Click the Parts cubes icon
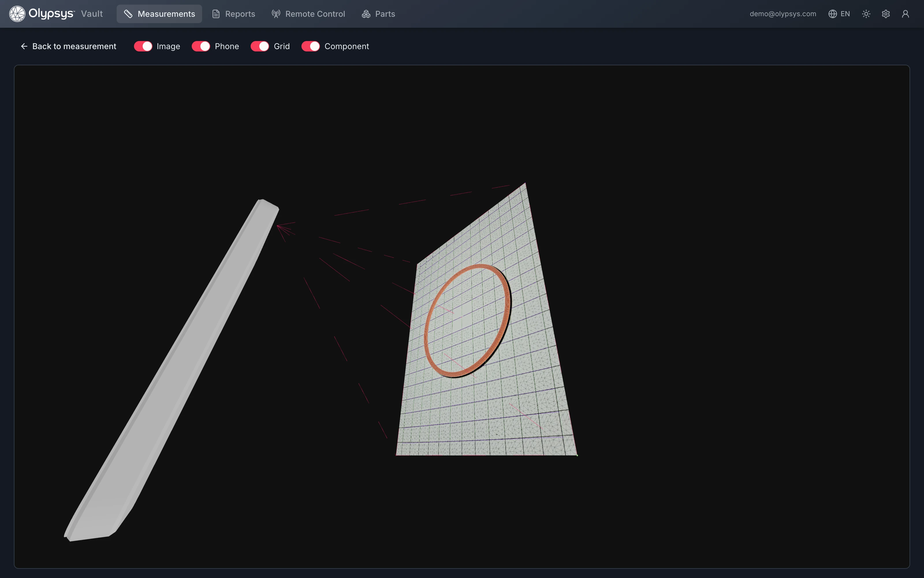Image resolution: width=924 pixels, height=578 pixels. (366, 14)
